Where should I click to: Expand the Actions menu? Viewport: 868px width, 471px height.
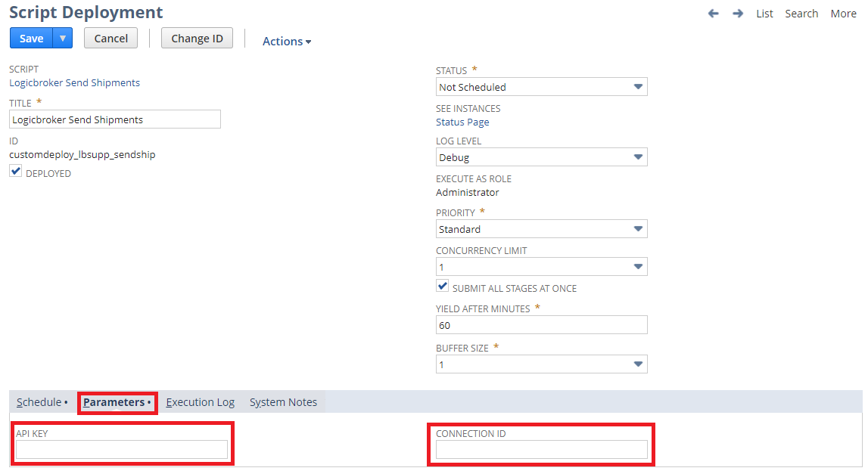point(287,42)
